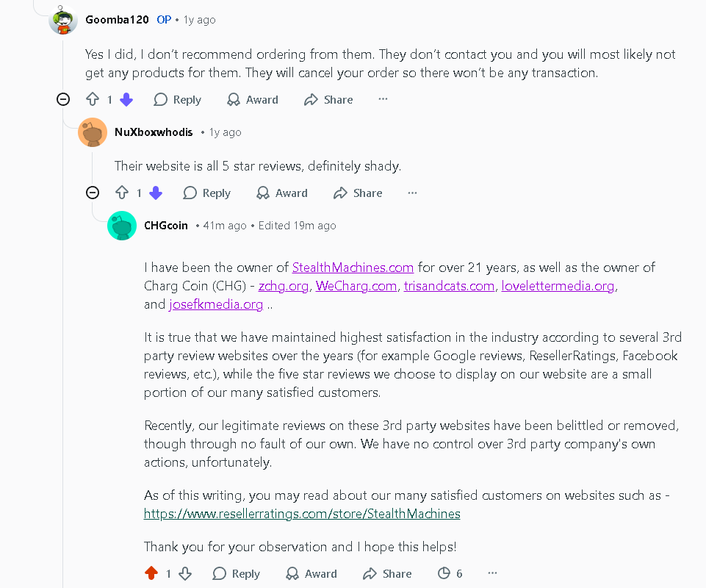
Task: Upvote NuXboxwhodis's comment
Action: [122, 193]
